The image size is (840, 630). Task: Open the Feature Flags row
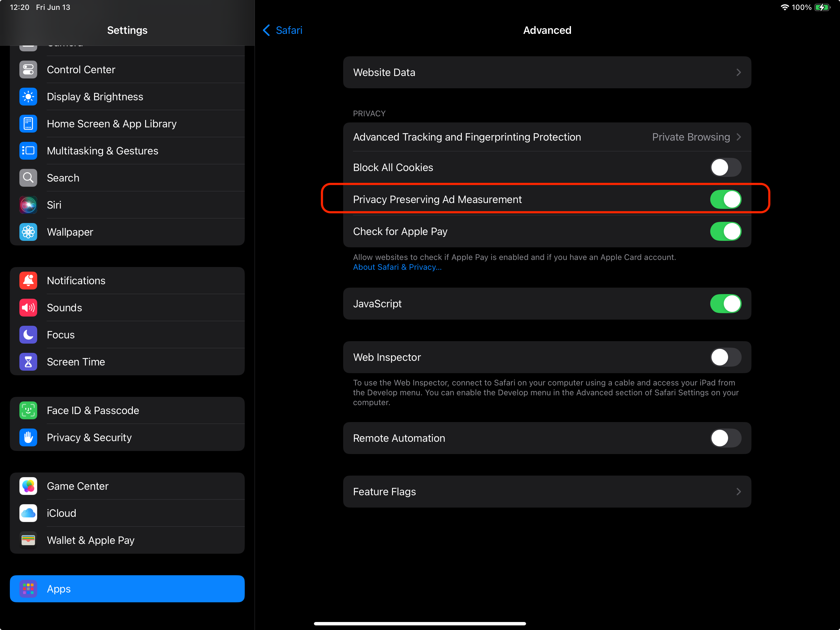click(547, 492)
